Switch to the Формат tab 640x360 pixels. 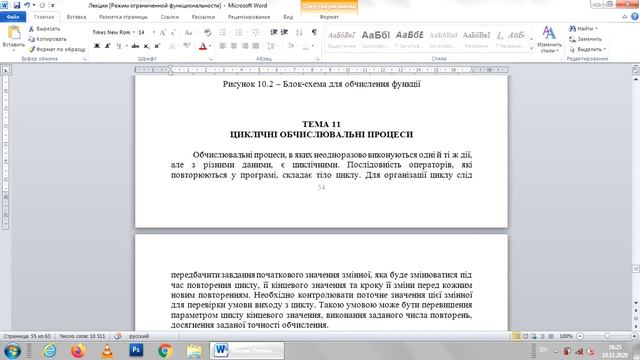(x=329, y=17)
